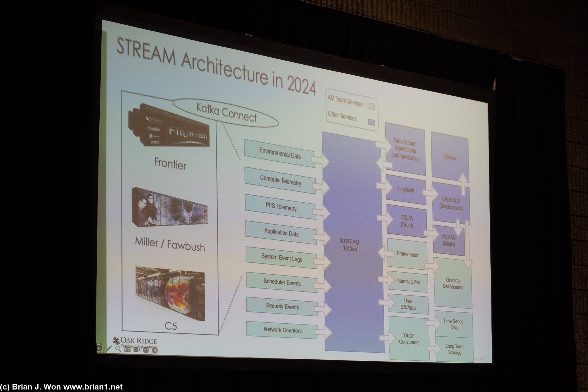Click arrow from Network Counters to STREAM
Image resolution: width=588 pixels, height=392 pixels.
coord(323,333)
